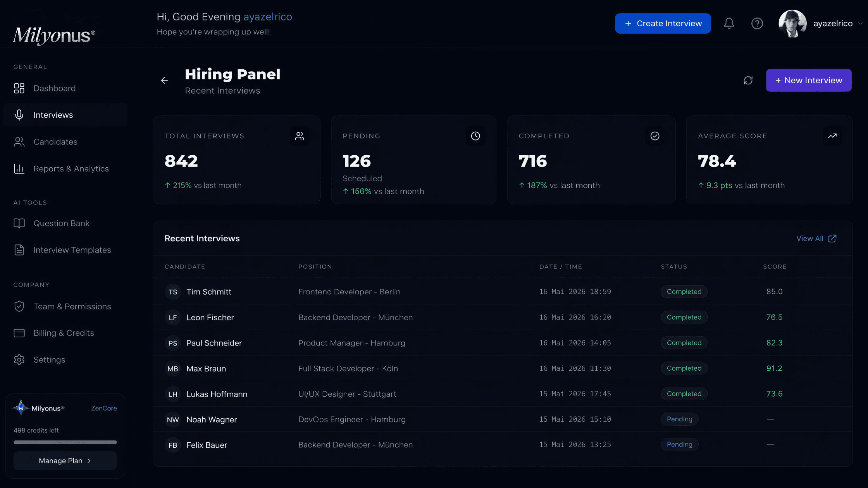Click the credits remaining progress bar
868x488 pixels.
click(65, 442)
